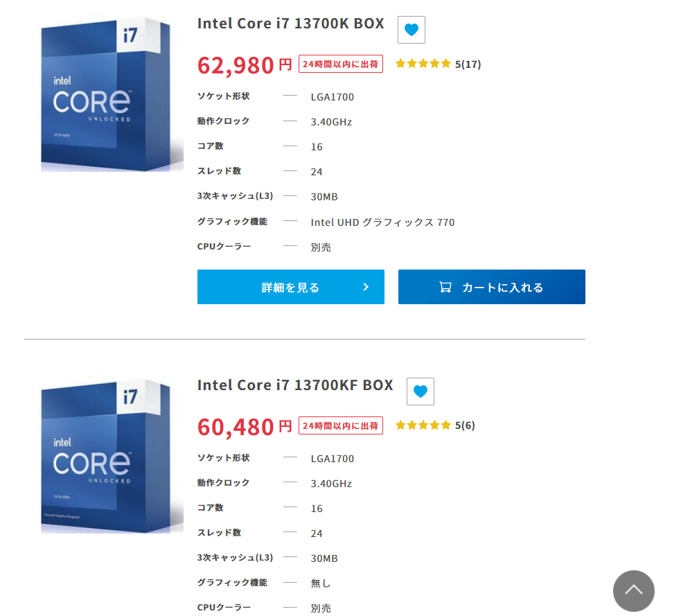The width and height of the screenshot is (681, 616).
Task: Click the fifth star of 13700KF rating
Action: [x=446, y=425]
